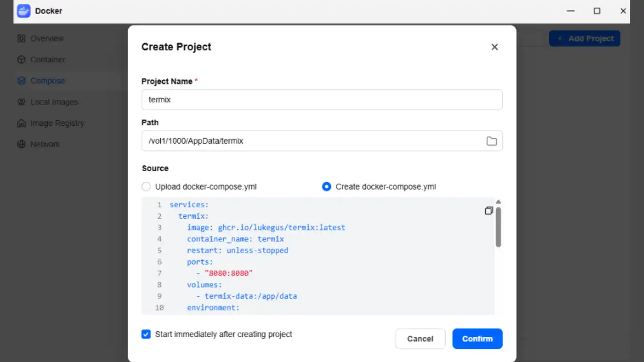Minimize the Docker window
Viewport: 644px width, 362px height.
click(x=571, y=11)
